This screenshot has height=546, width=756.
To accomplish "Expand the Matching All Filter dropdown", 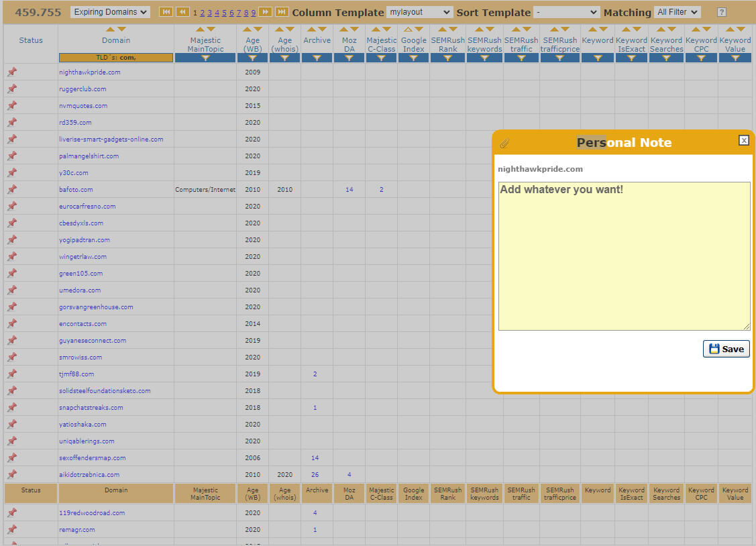I will pos(677,12).
